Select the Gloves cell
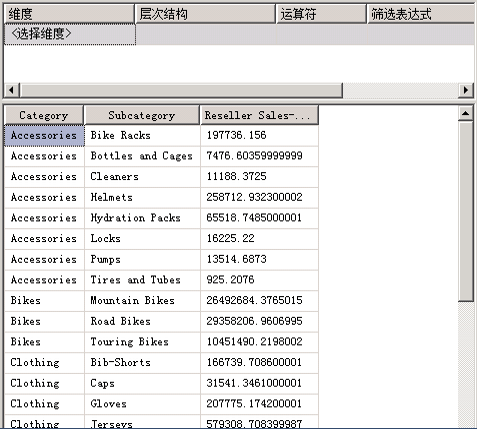Screen dimensions: 477x429 pos(142,404)
